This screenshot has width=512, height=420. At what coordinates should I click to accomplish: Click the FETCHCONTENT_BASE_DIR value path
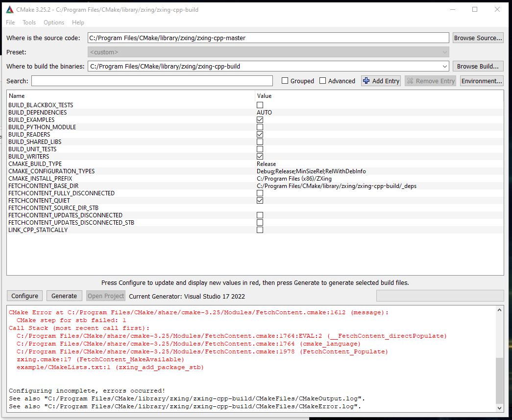click(x=337, y=186)
